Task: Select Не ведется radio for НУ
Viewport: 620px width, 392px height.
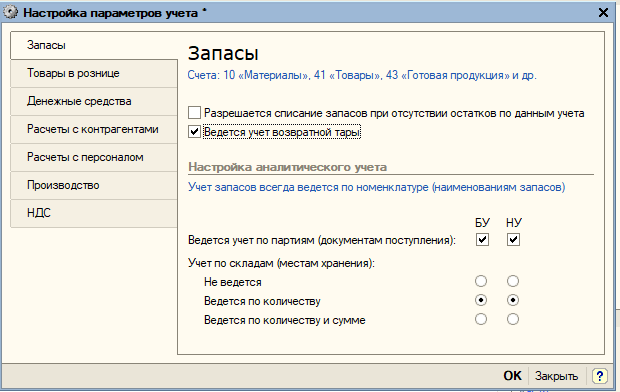Action: (x=513, y=281)
